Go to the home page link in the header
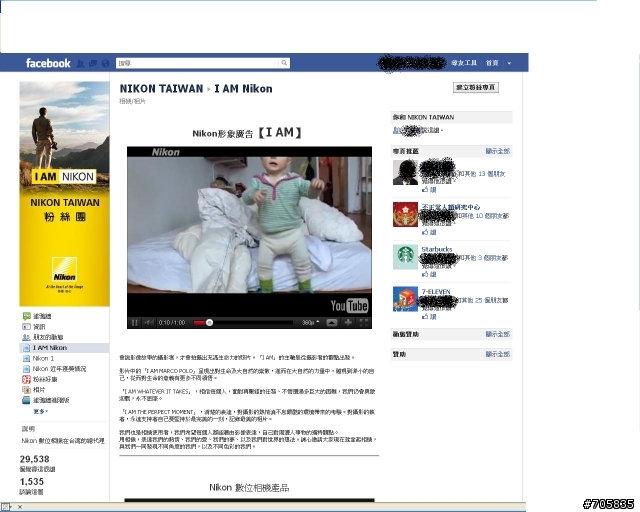Viewport: 640px width, 512px height. point(492,63)
